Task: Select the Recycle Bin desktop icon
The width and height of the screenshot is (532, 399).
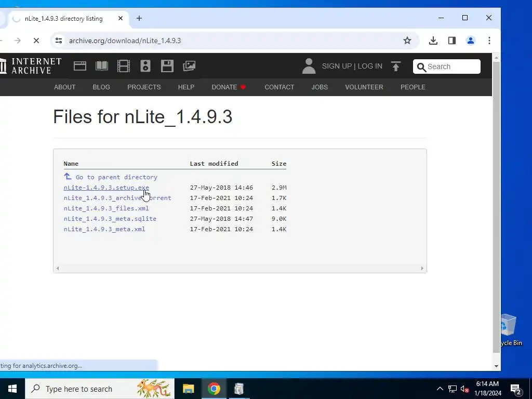Action: [x=511, y=330]
